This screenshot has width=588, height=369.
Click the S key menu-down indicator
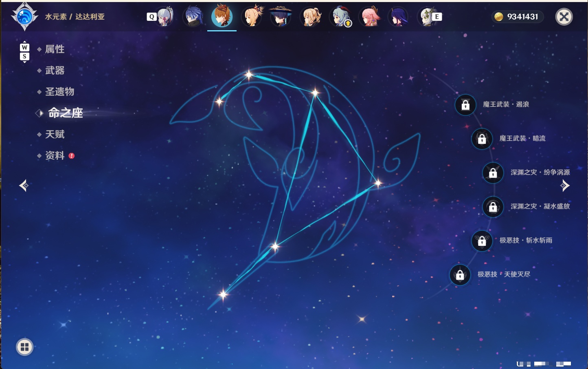(24, 56)
